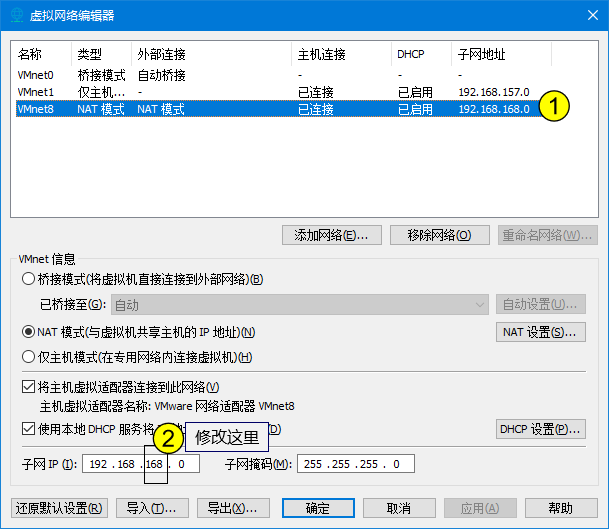Select the 仅主机模式 radio button
This screenshot has width=609, height=529.
(28, 357)
